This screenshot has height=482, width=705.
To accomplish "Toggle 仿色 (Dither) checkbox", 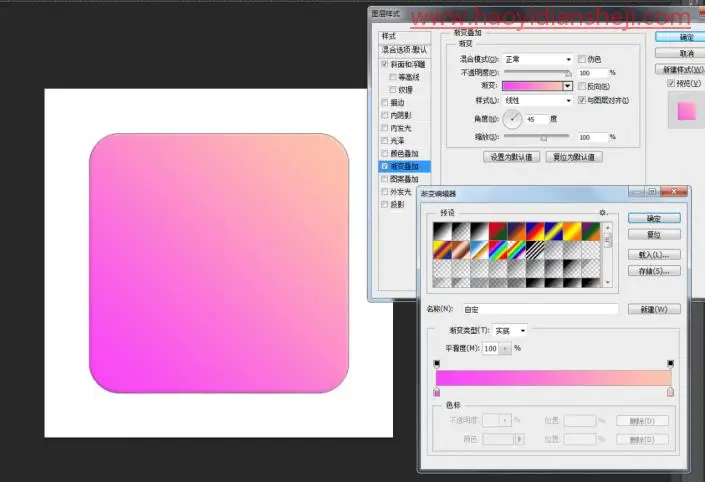I will coord(582,59).
